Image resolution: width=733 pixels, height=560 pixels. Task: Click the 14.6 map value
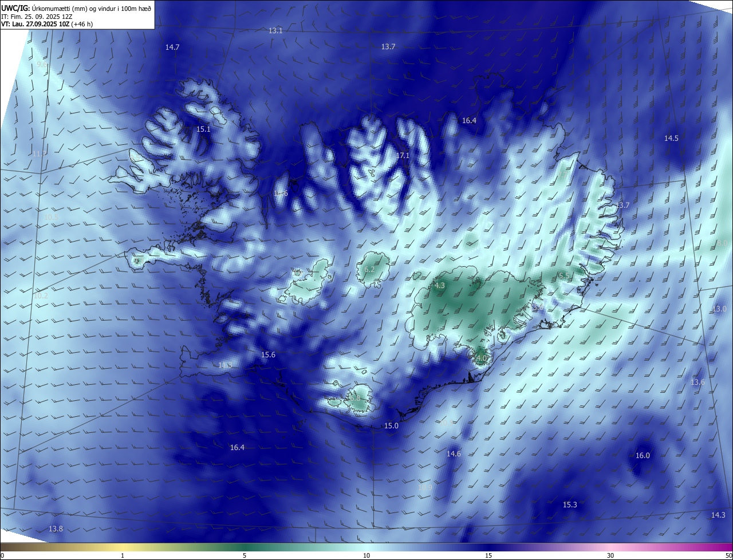click(454, 453)
